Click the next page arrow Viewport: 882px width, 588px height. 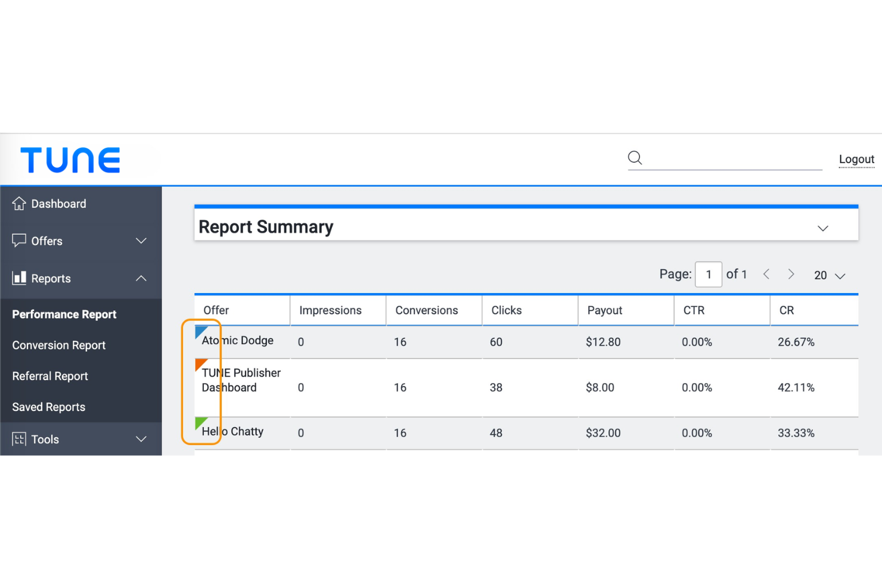point(791,274)
